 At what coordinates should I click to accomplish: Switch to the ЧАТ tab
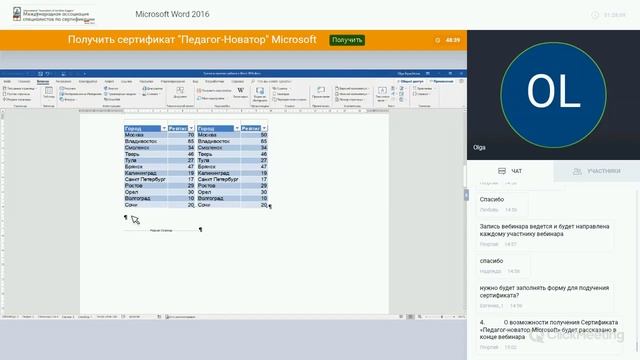click(510, 171)
